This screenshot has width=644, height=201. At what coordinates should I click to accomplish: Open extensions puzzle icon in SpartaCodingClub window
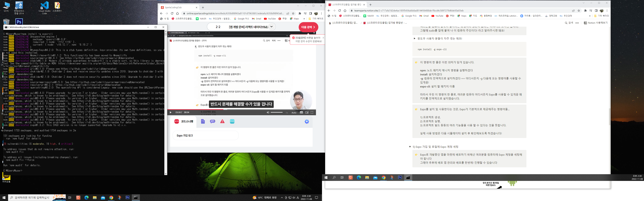[300, 13]
